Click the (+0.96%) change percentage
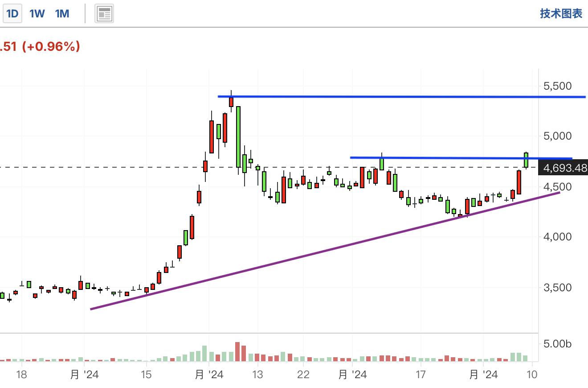 51,46
